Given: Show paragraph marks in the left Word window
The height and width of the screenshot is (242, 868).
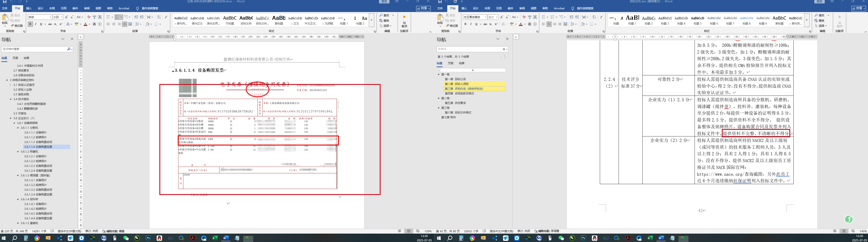Looking at the screenshot, I should pyautogui.click(x=166, y=17).
